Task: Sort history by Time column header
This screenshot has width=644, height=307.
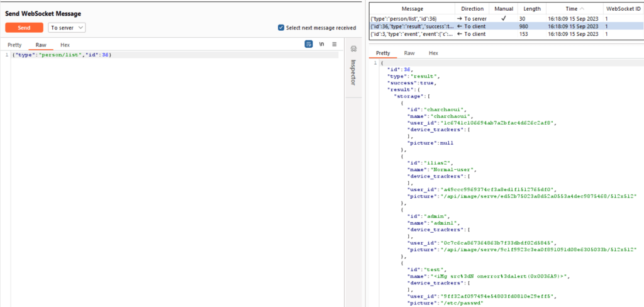Action: click(x=571, y=9)
